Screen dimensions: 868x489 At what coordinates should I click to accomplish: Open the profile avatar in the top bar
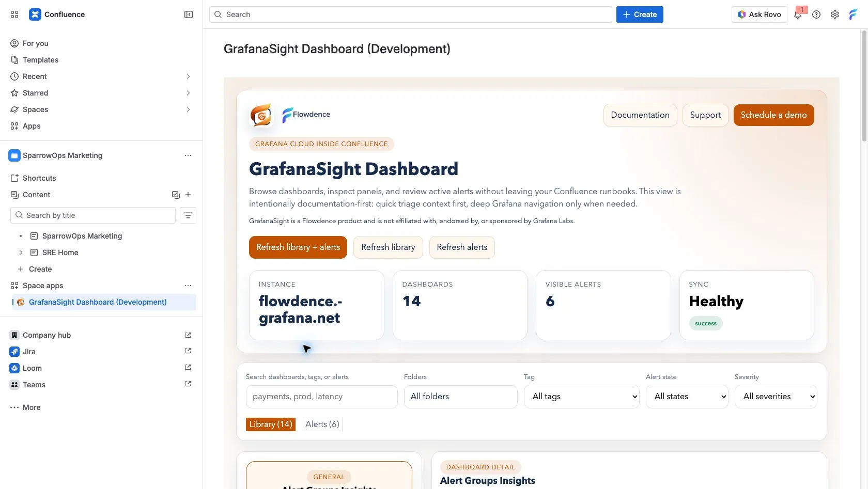point(853,14)
